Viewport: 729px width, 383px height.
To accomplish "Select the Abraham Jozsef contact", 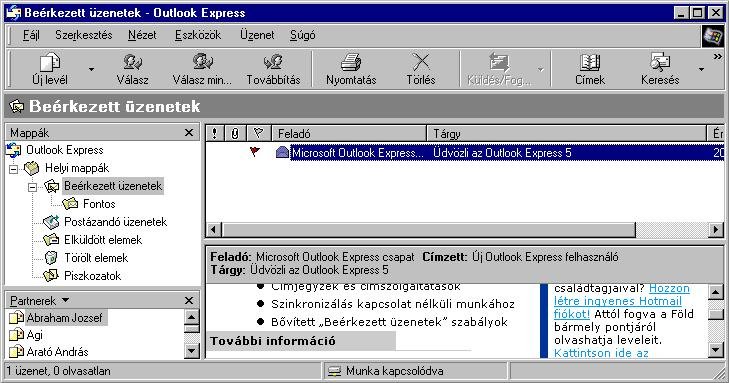I will (x=64, y=317).
